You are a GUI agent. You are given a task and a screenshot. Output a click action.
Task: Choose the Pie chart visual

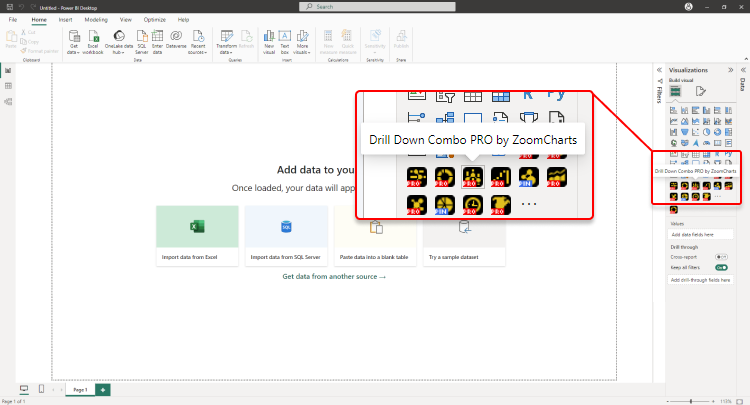[x=706, y=132]
